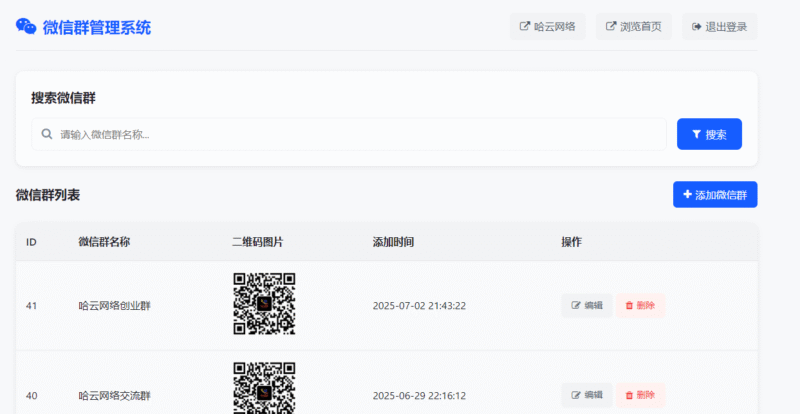
Task: Click 编辑 for 哈云网络交流群 row
Action: 587,395
